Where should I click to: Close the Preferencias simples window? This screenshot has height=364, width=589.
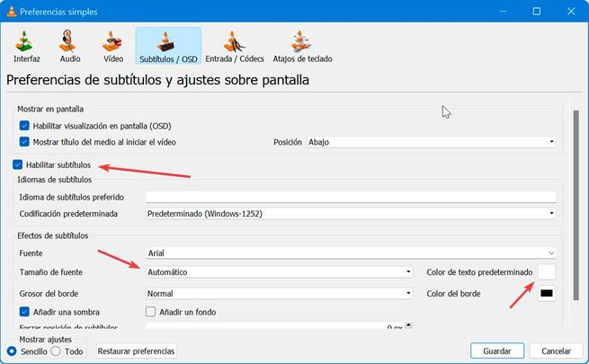571,12
